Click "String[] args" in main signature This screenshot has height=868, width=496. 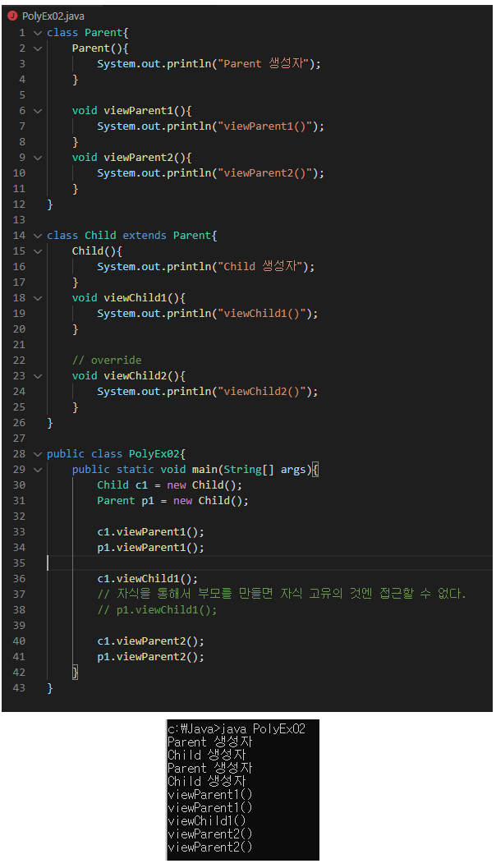click(x=264, y=470)
